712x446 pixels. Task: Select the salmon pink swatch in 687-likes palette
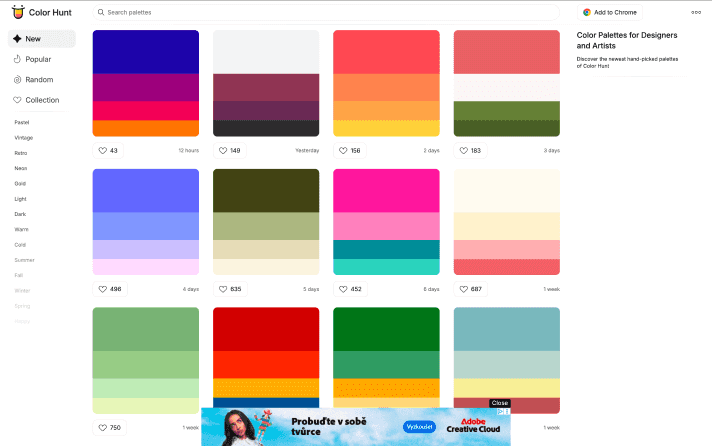pos(507,249)
